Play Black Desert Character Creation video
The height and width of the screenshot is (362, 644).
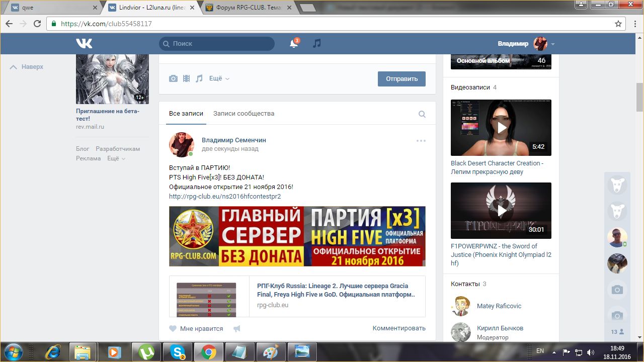pos(501,128)
